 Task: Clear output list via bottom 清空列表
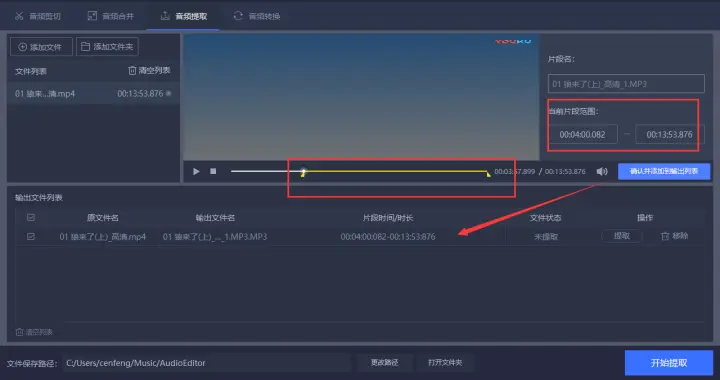pyautogui.click(x=34, y=332)
